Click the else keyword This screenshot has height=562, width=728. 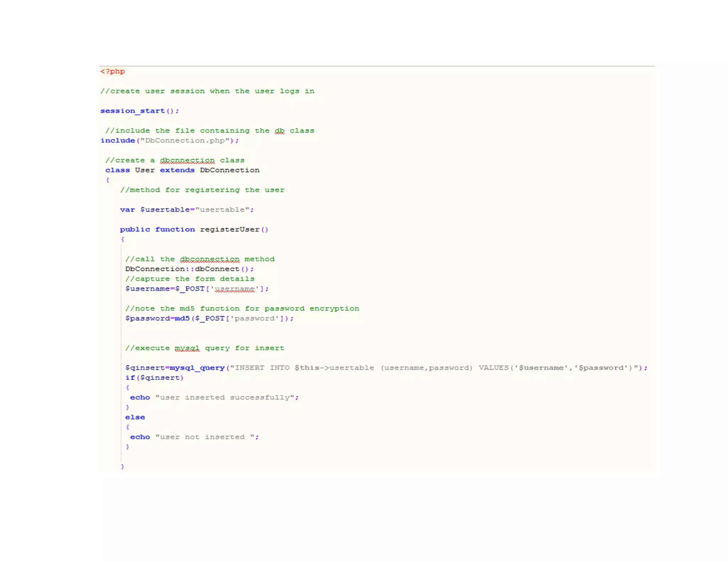[x=135, y=417]
